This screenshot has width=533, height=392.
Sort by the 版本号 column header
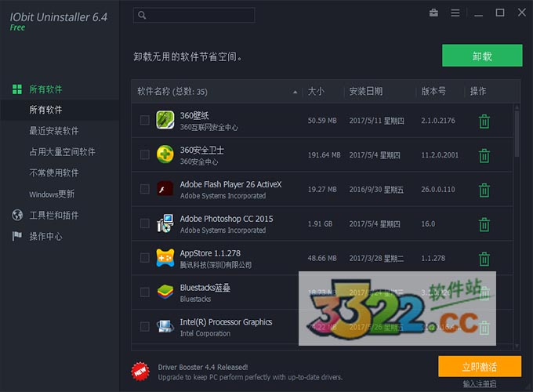tap(433, 91)
